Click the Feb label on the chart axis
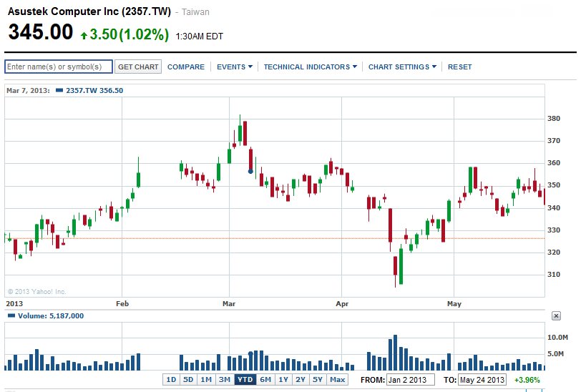Viewport: 586px width, 392px height. [122, 304]
